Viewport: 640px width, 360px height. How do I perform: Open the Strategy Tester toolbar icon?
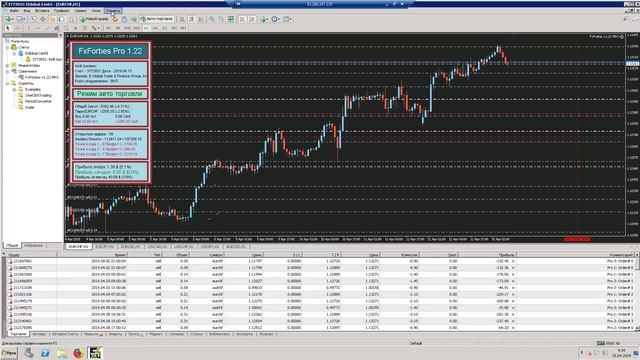coord(71,19)
